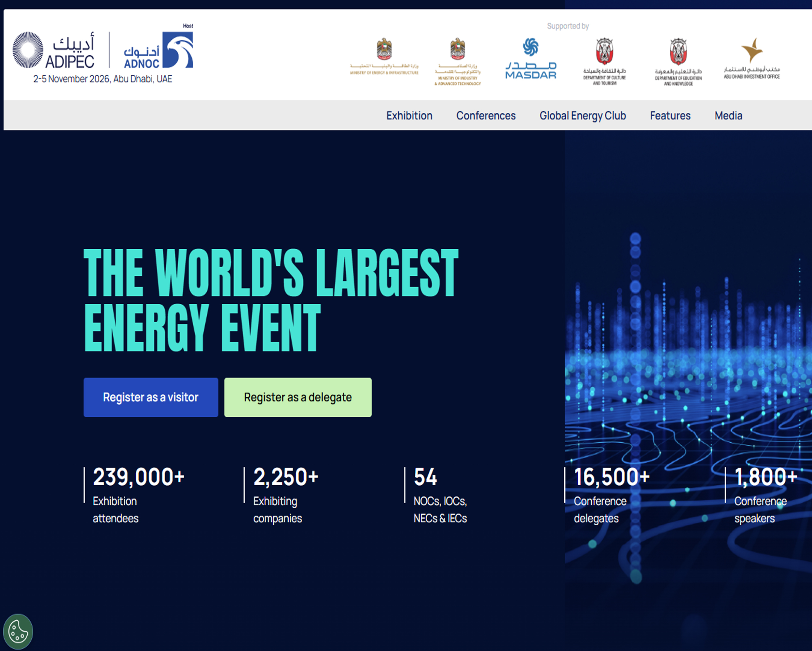Expand the Features navigation menu

click(670, 116)
